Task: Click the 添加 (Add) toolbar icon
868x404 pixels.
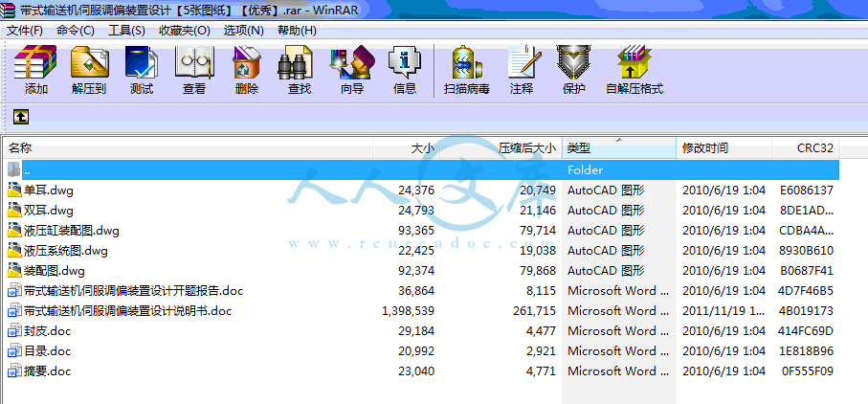Action: point(35,62)
